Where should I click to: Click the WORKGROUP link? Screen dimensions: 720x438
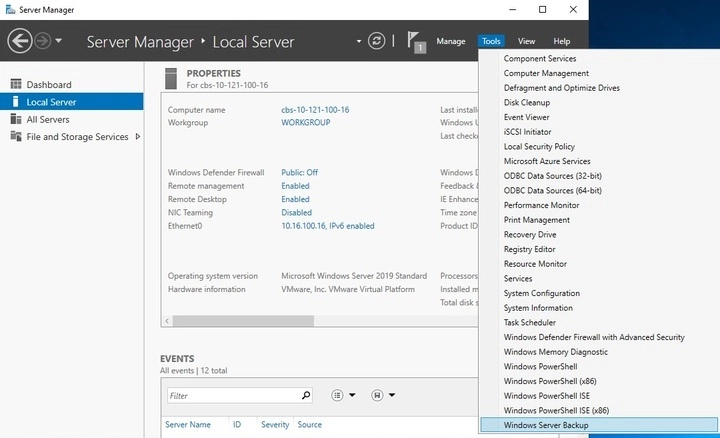[x=305, y=123]
